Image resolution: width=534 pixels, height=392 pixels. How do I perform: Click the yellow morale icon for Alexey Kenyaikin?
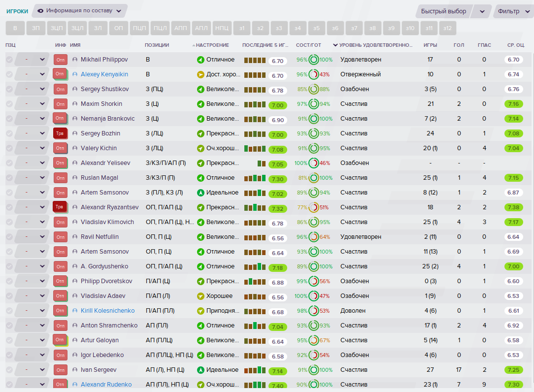(200, 74)
